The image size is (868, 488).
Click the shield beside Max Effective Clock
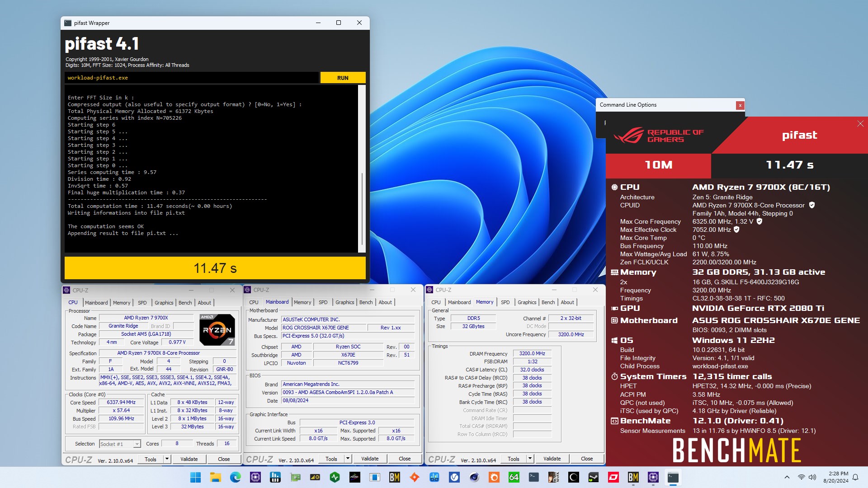(736, 230)
